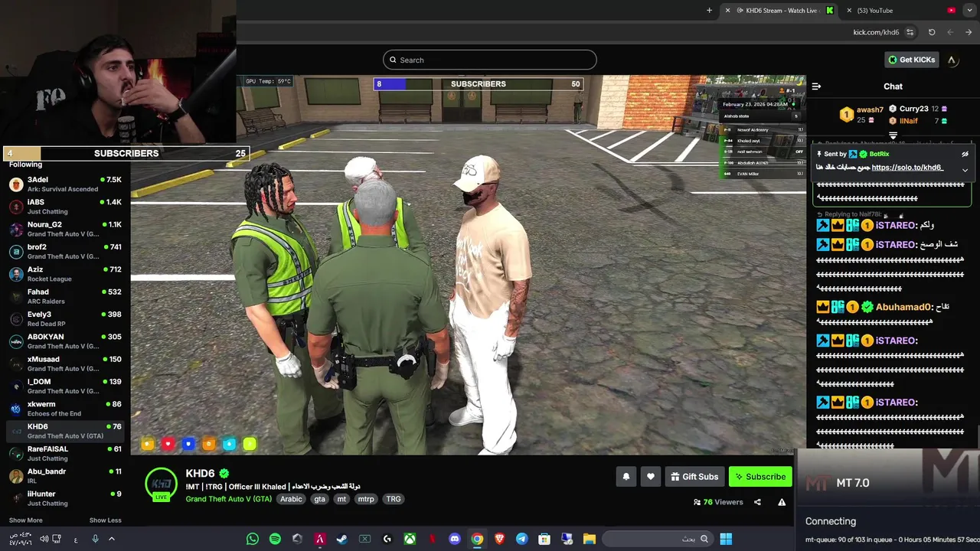This screenshot has height=551, width=980.
Task: Report the stream with the warning icon
Action: pyautogui.click(x=782, y=502)
